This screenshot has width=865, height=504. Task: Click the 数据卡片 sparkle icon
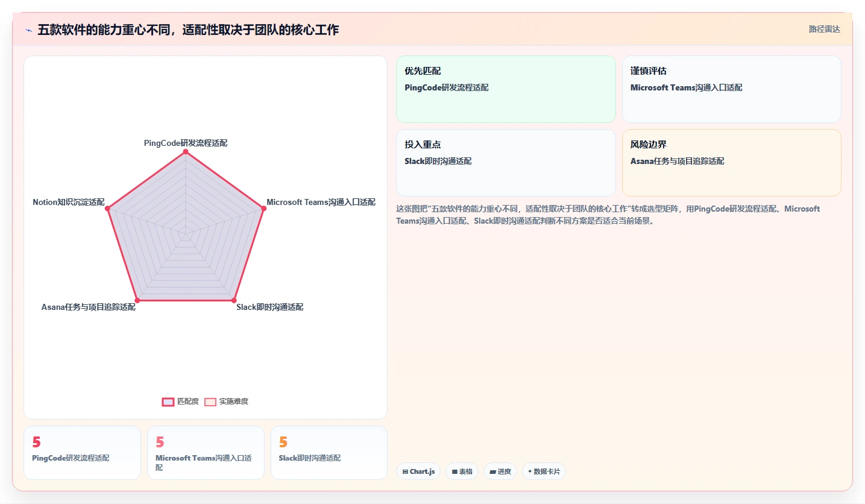(530, 471)
